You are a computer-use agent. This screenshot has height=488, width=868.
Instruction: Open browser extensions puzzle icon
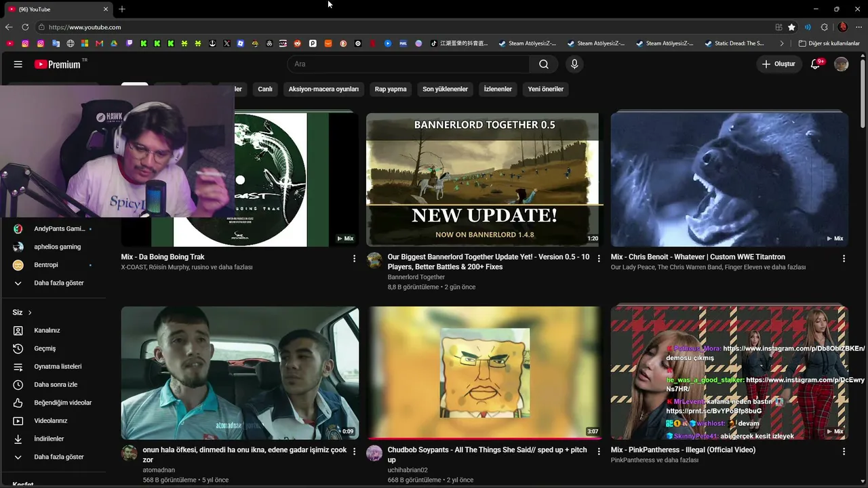point(825,27)
